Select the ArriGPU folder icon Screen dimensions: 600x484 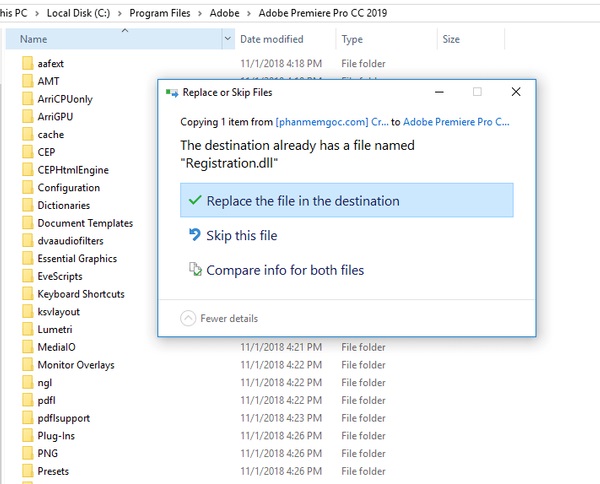(28, 117)
